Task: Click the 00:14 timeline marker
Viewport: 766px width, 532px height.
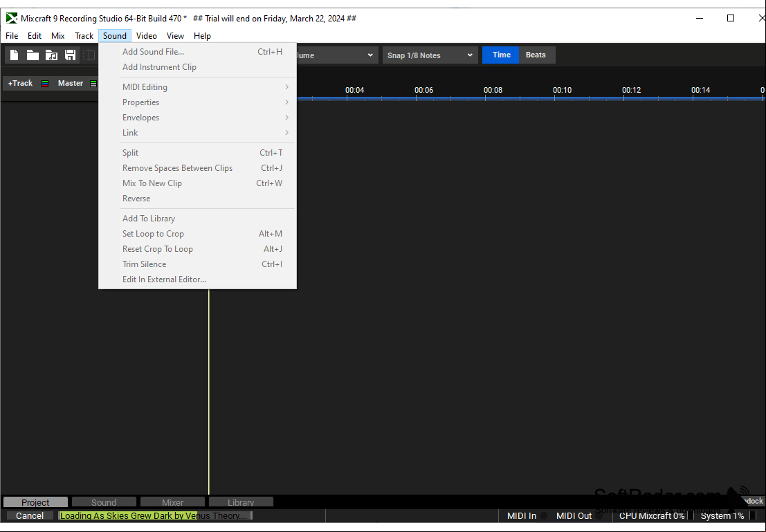Action: click(x=700, y=90)
